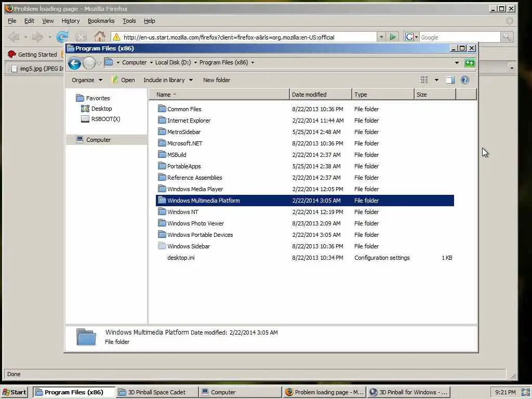
Task: Select the MetroSidebar folder icon
Action: coord(162,131)
